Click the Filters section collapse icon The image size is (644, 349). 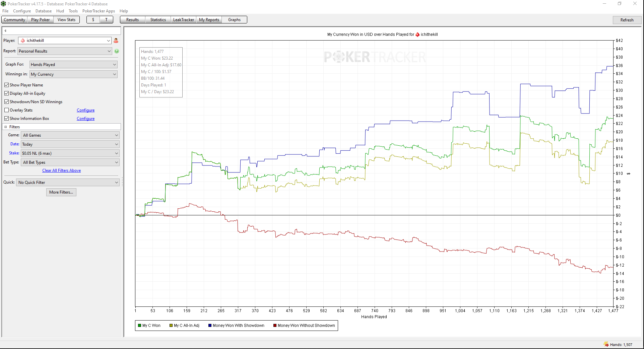coord(6,127)
